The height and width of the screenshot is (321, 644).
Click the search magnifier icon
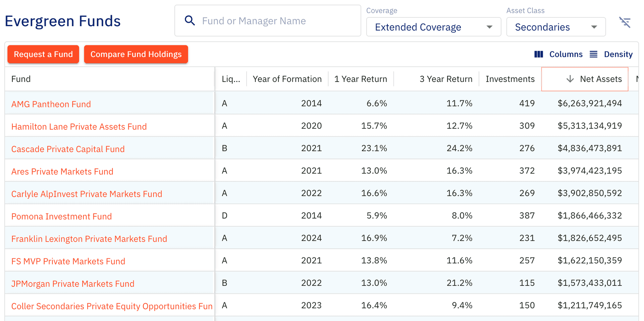[190, 20]
